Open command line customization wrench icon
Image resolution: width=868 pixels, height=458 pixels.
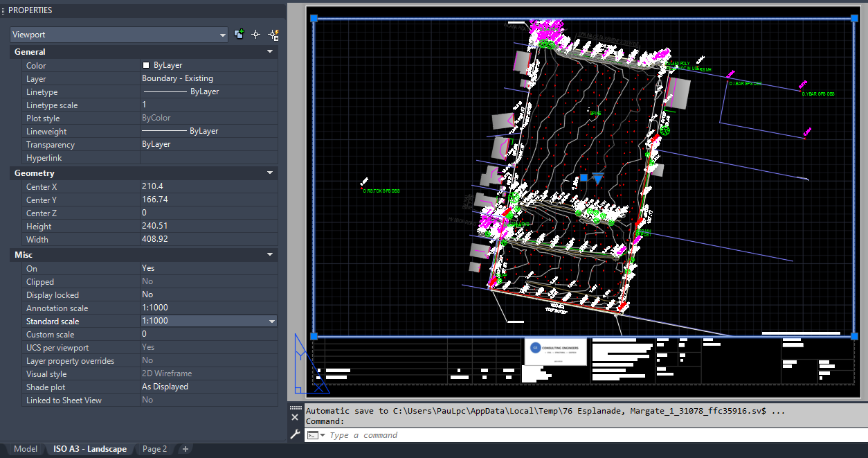point(295,434)
